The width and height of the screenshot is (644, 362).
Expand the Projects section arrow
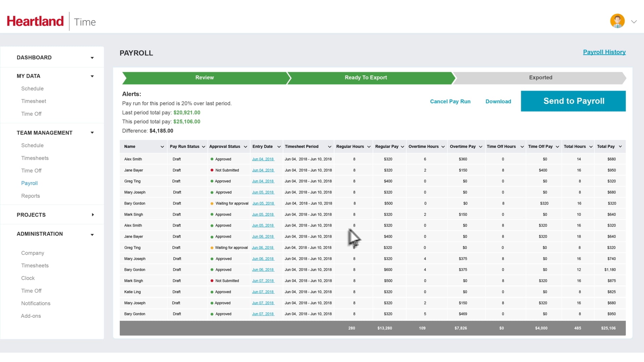tap(93, 215)
